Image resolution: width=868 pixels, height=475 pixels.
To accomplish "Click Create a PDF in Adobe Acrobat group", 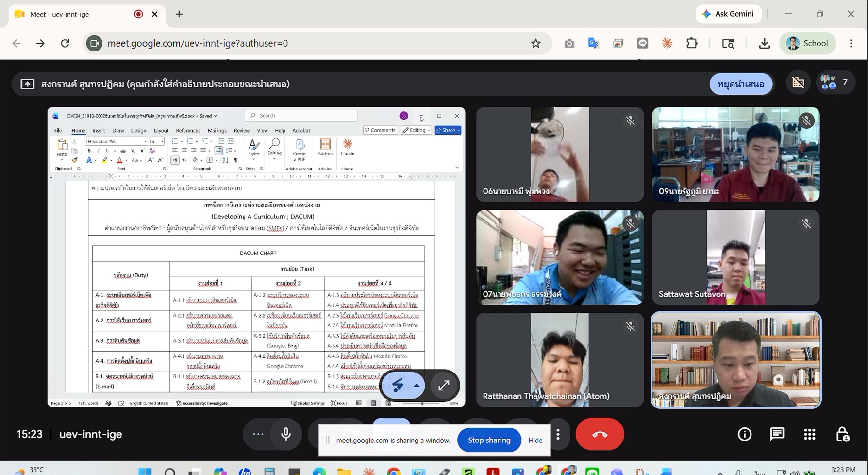I will 300,150.
